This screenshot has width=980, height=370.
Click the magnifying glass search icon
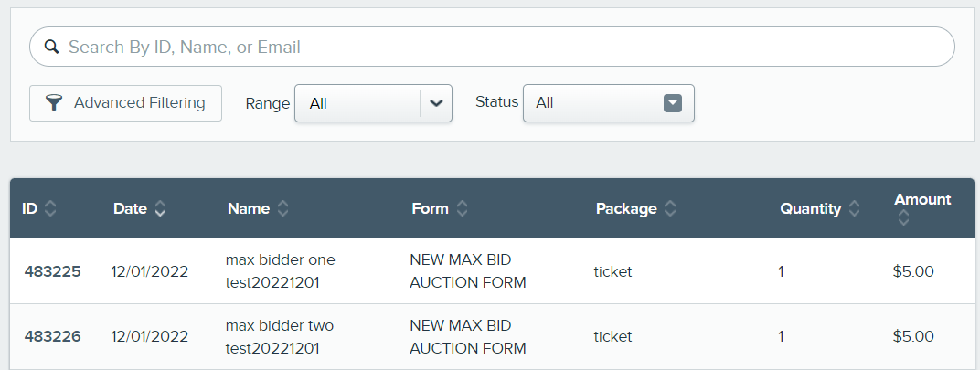coord(51,47)
